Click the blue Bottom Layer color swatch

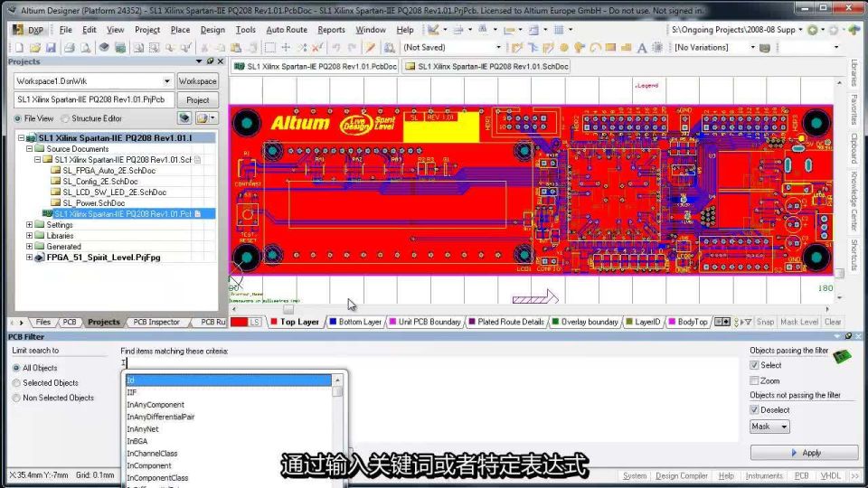pos(333,322)
